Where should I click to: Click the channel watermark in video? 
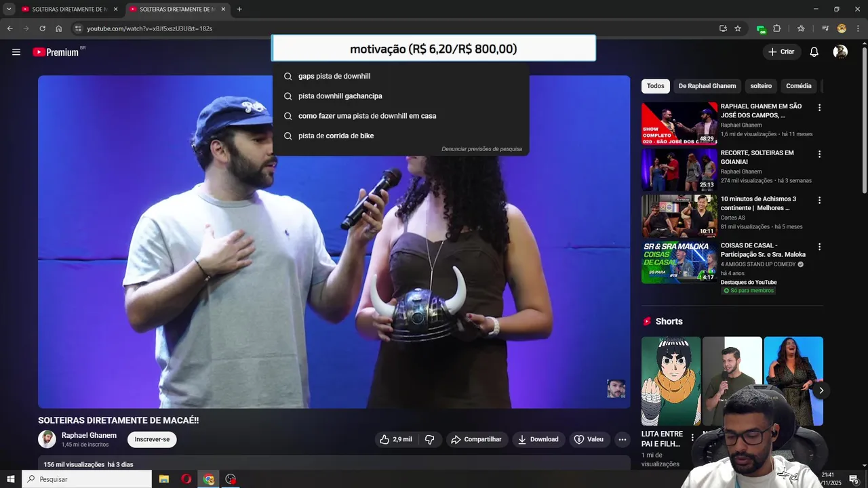point(616,388)
